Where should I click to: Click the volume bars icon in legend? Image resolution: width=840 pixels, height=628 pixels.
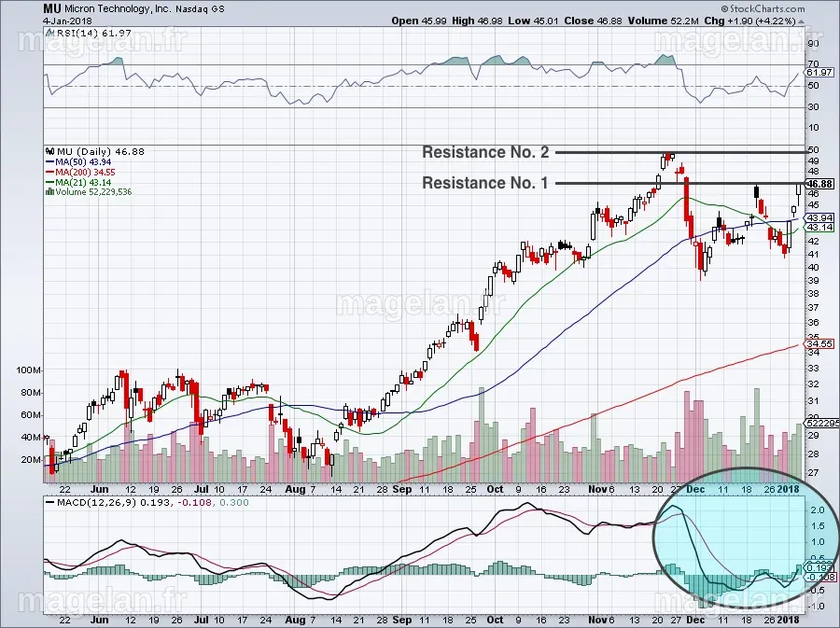coord(50,191)
